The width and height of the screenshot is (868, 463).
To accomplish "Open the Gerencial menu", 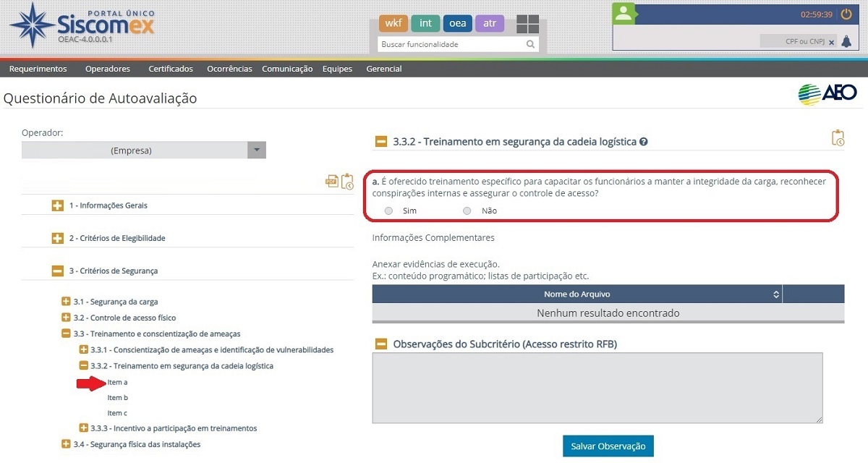I will pyautogui.click(x=383, y=69).
